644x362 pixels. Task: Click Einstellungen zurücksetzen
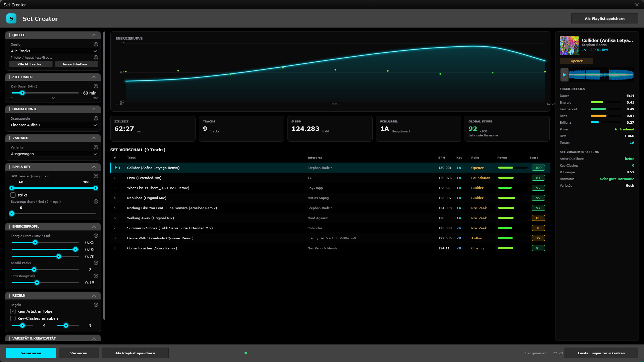point(601,353)
